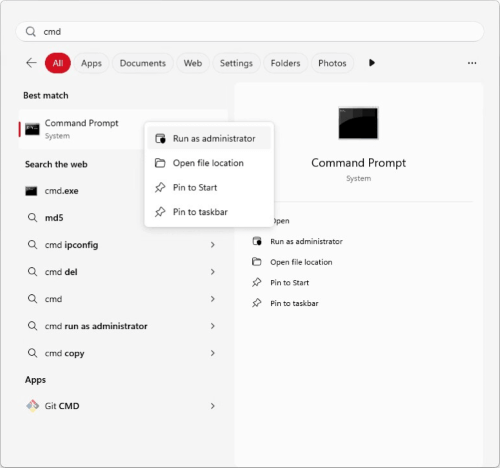The image size is (500, 468).
Task: Select the All filter tab
Action: pyautogui.click(x=58, y=63)
